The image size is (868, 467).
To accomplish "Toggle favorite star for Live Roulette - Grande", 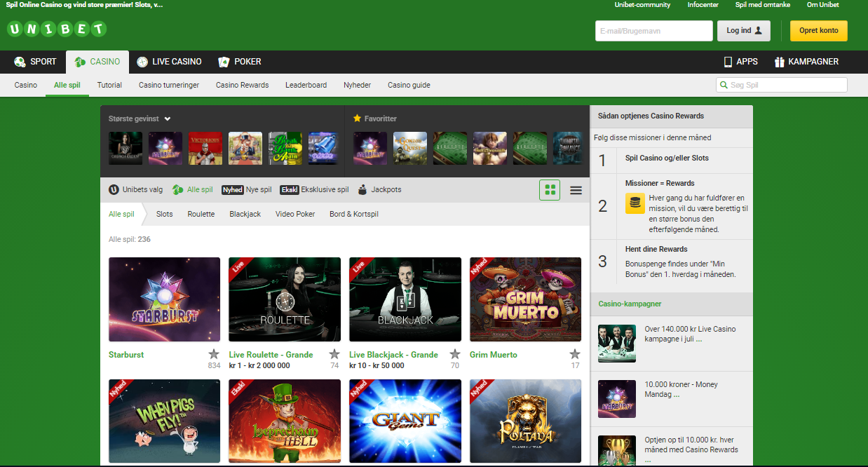I will [x=334, y=354].
